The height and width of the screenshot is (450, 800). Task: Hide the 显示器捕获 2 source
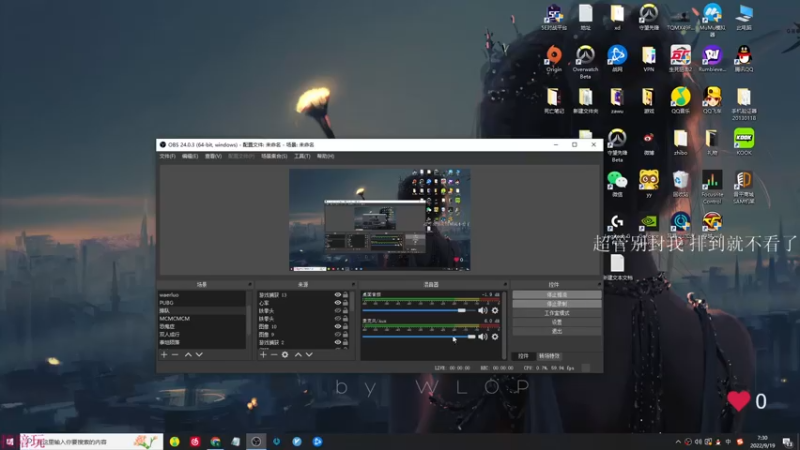tap(337, 342)
